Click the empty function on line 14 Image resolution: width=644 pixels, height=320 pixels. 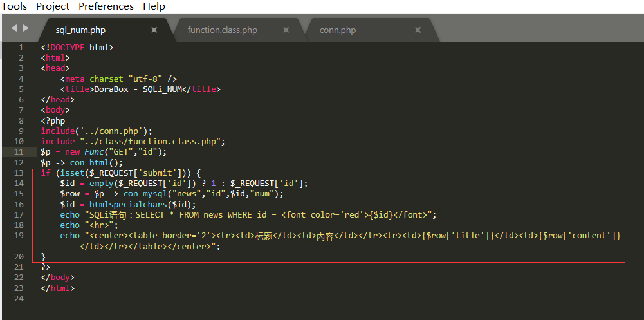pyautogui.click(x=102, y=184)
